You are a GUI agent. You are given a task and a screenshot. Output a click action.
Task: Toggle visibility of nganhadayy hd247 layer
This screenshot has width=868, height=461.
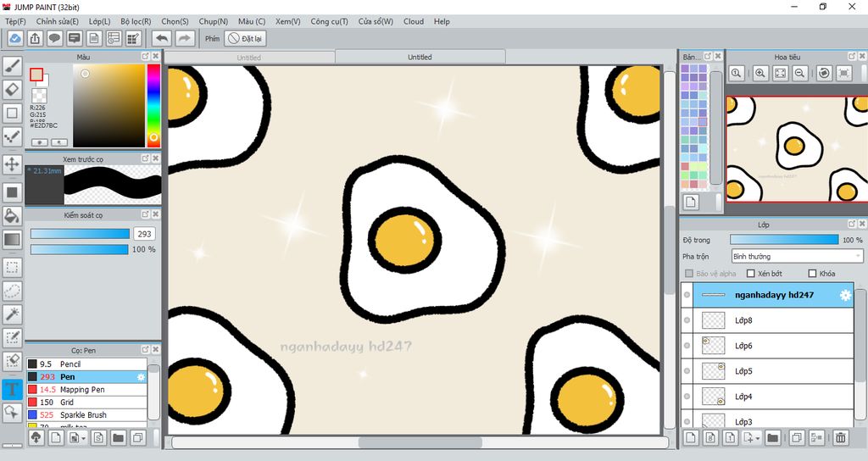(x=687, y=295)
